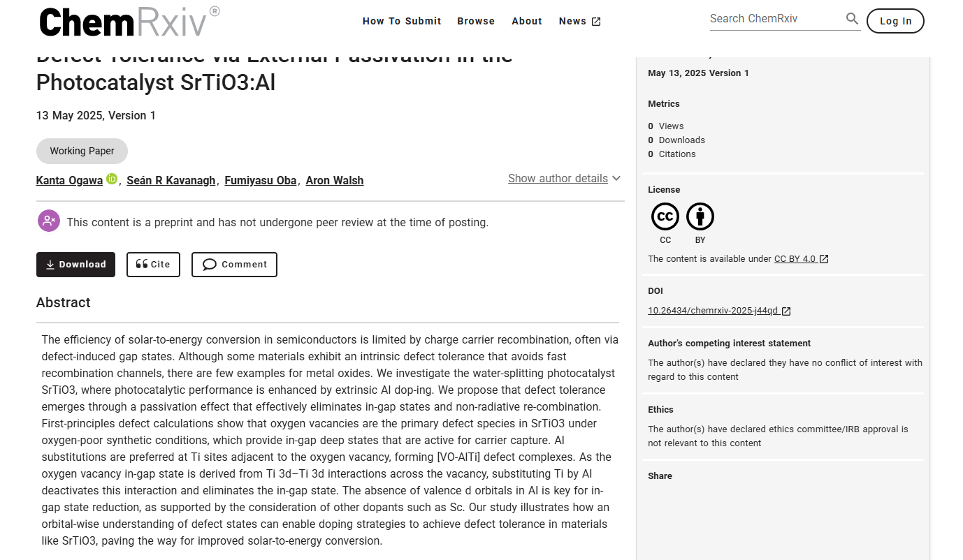
Task: Click the '0 Citations' metric
Action: 672,154
